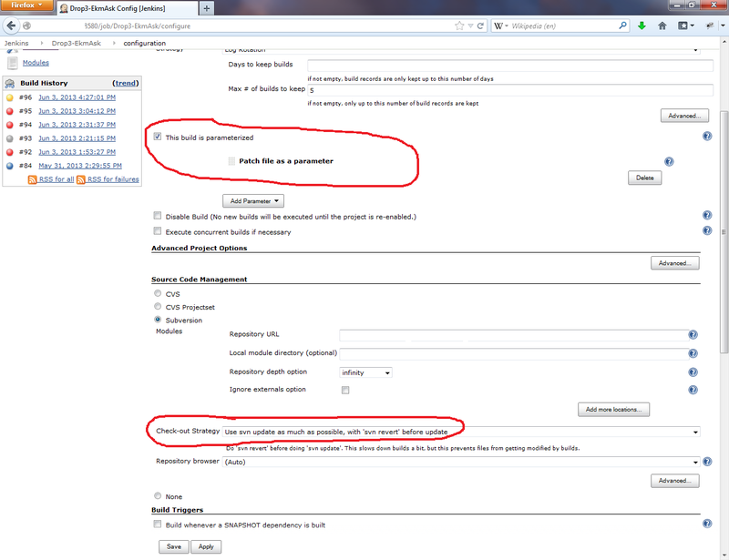Click help icon for Ignore externals option
Image resolution: width=729 pixels, height=560 pixels.
point(693,390)
